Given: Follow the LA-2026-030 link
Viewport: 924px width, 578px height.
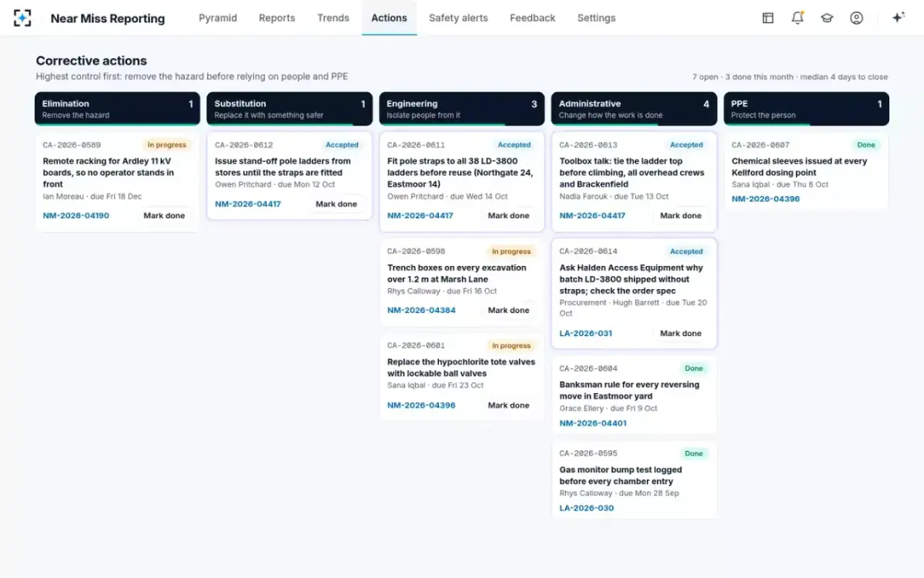Looking at the screenshot, I should tap(587, 508).
